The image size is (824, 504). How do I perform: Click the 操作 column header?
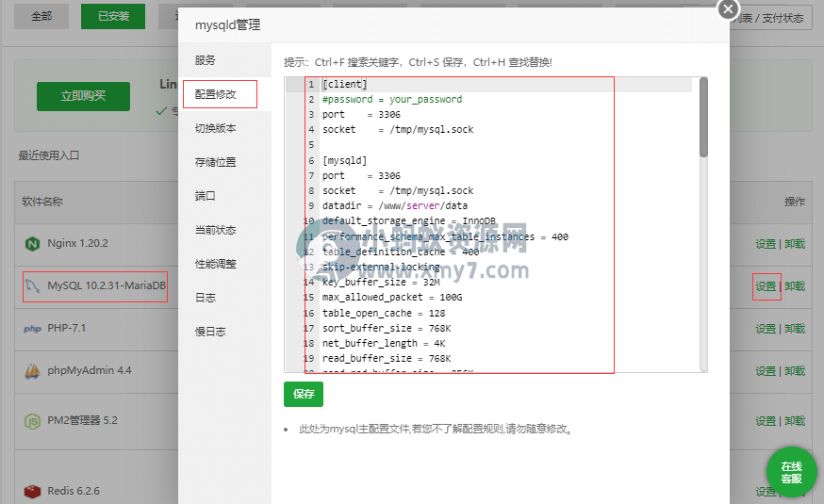(x=795, y=203)
